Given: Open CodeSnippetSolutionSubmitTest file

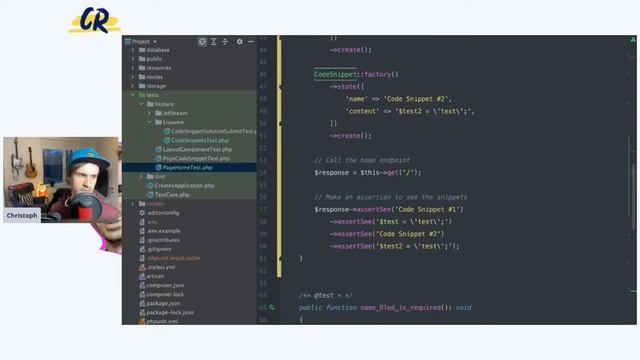Looking at the screenshot, I should (x=210, y=131).
